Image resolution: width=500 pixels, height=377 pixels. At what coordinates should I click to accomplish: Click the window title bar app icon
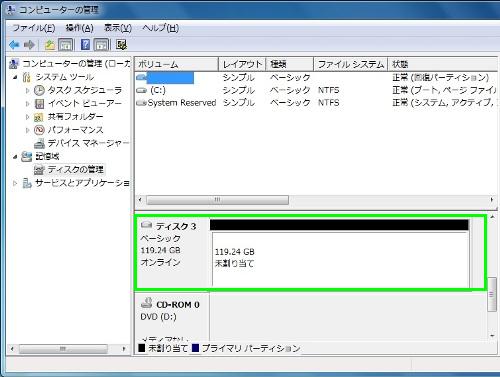[x=11, y=10]
